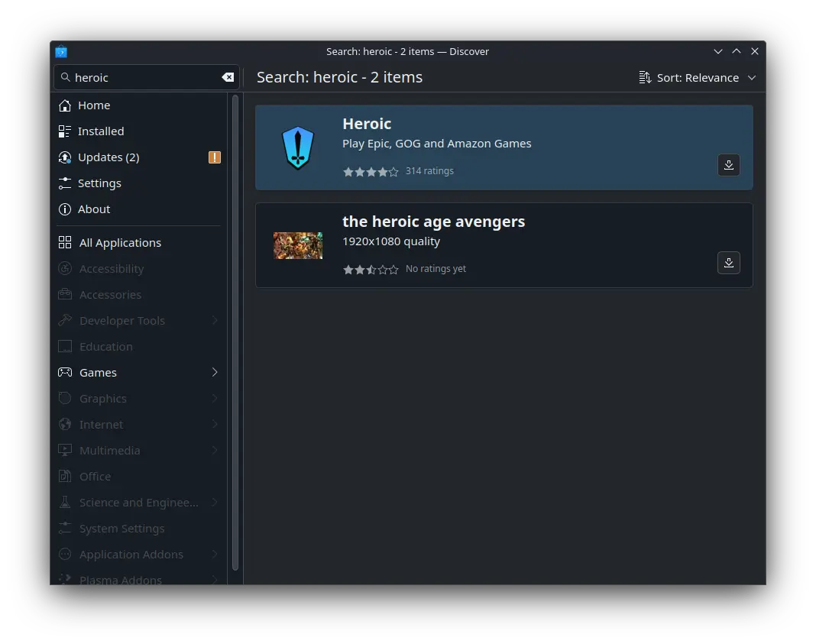Minimize the Discover window

[x=718, y=51]
